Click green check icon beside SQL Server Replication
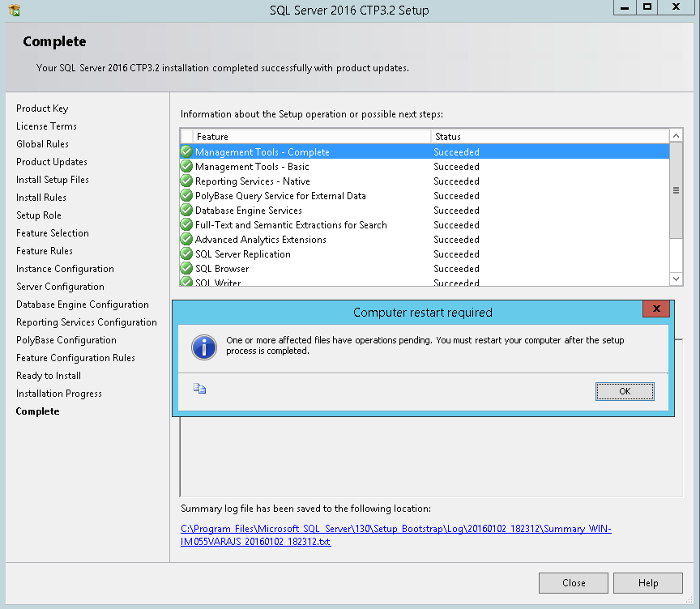Image resolution: width=700 pixels, height=609 pixels. [186, 253]
